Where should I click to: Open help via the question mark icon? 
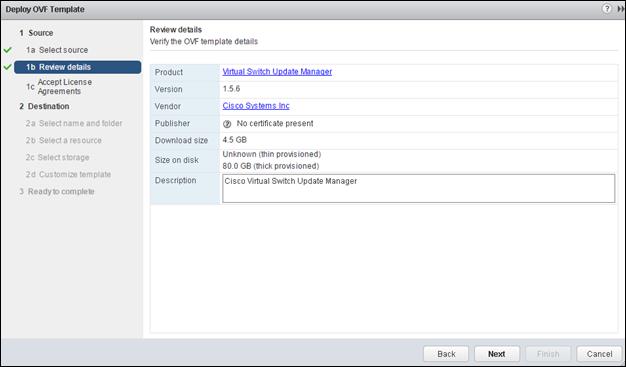(x=606, y=9)
